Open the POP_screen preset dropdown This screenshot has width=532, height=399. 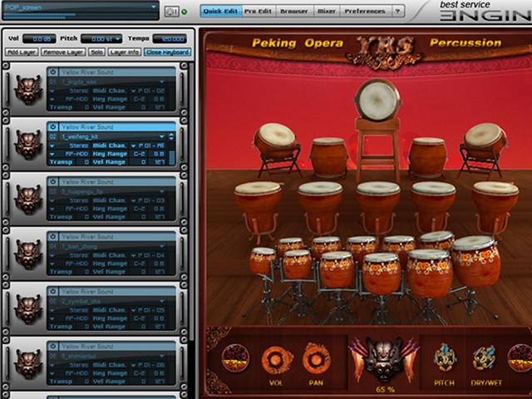pyautogui.click(x=153, y=7)
